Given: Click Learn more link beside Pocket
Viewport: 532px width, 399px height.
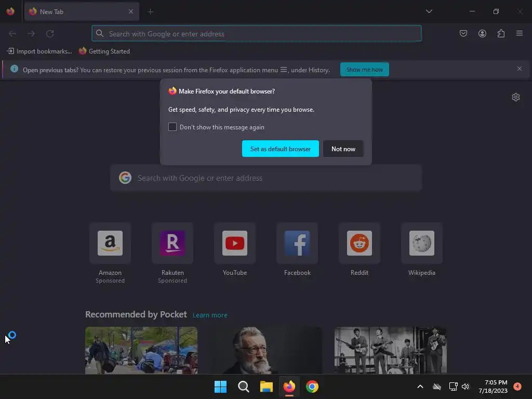Looking at the screenshot, I should coord(210,315).
